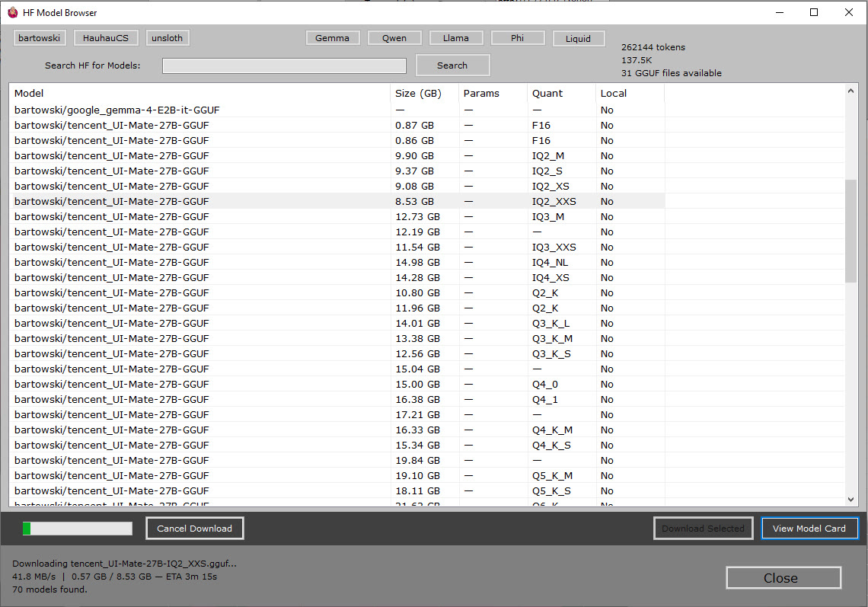Sort by Model column header

199,93
